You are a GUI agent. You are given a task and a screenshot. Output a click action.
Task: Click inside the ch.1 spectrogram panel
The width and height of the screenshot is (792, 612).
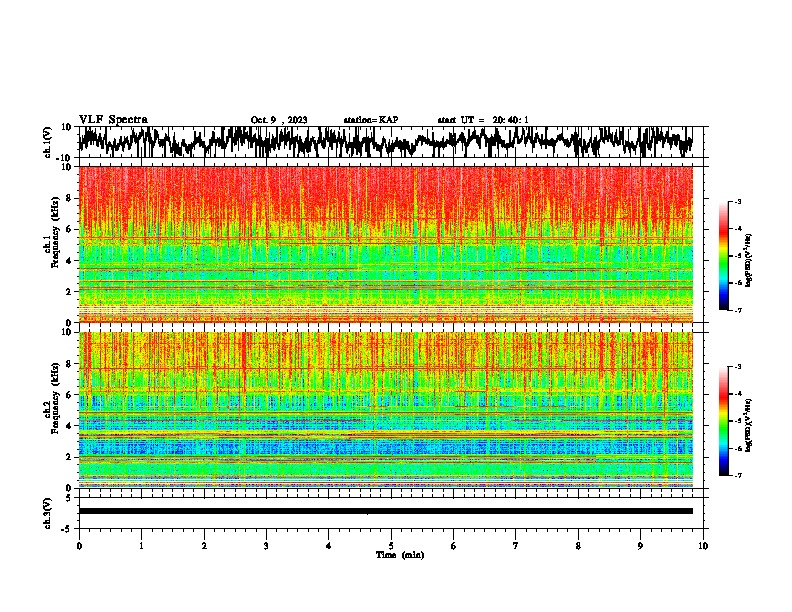[386, 244]
